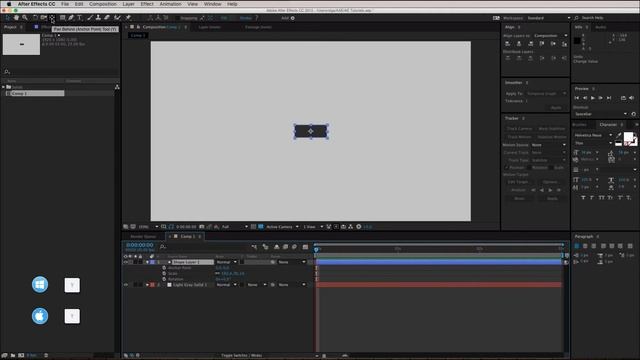Screen dimensions: 640x360
Task: Open the Animation menu
Action: click(x=170, y=4)
